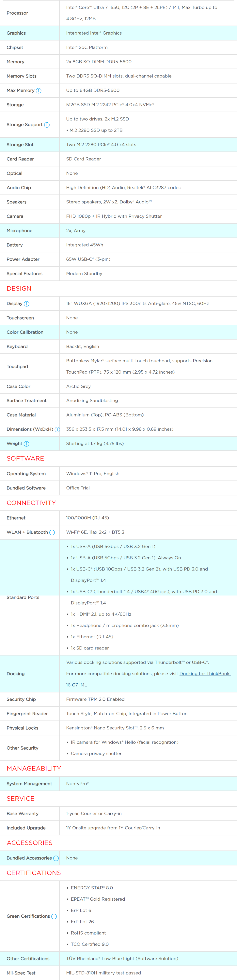Select the Mil-Spec Test row label
Image resolution: width=237 pixels, height=980 pixels.
21,973
